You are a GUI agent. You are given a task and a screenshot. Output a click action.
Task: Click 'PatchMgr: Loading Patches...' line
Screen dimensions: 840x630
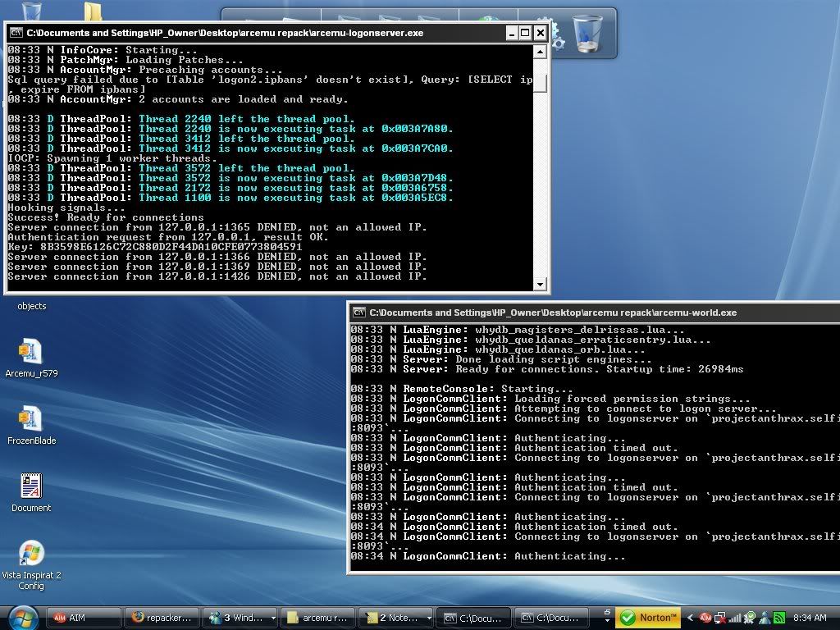coord(126,60)
